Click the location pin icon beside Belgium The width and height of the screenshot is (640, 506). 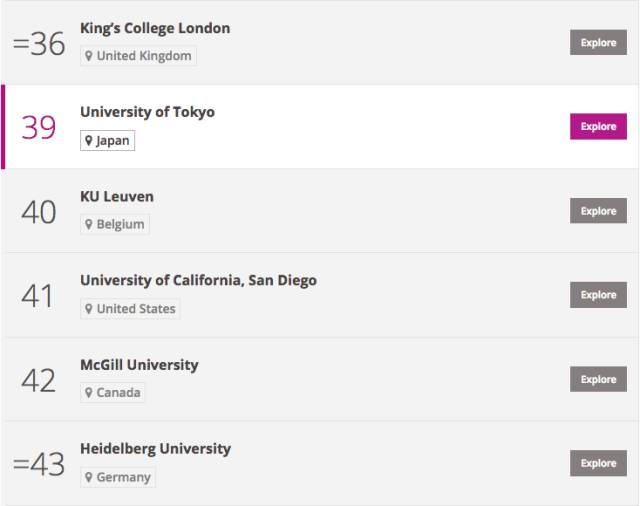click(89, 225)
